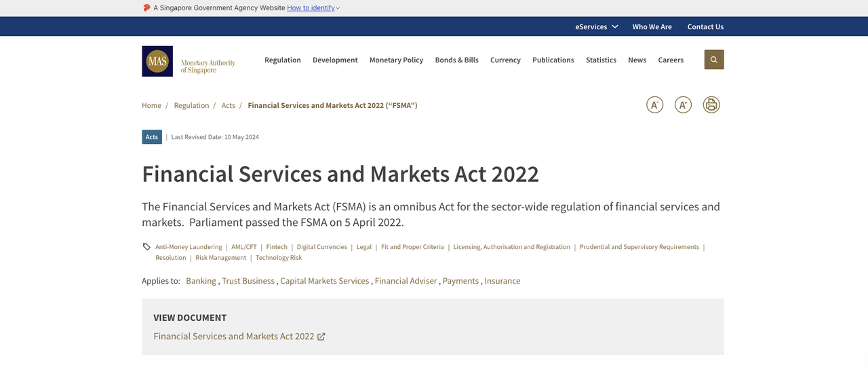Increase font size with A+ icon

click(x=683, y=105)
